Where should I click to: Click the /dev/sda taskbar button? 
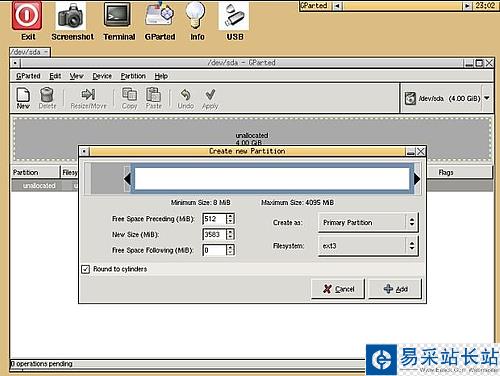30,52
